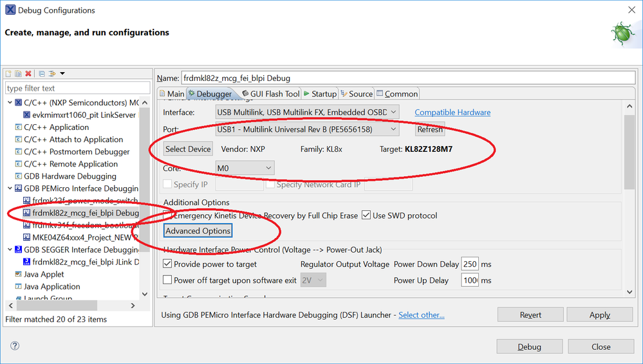Delete selected launch configuration with red X
The height and width of the screenshot is (364, 643).
point(28,74)
